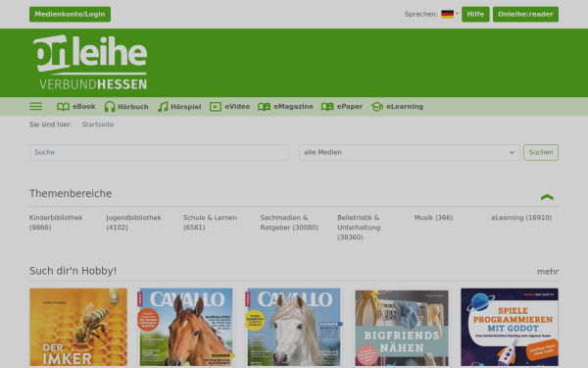This screenshot has height=368, width=588.
Task: Open the eMagazine menu item
Action: coord(285,107)
